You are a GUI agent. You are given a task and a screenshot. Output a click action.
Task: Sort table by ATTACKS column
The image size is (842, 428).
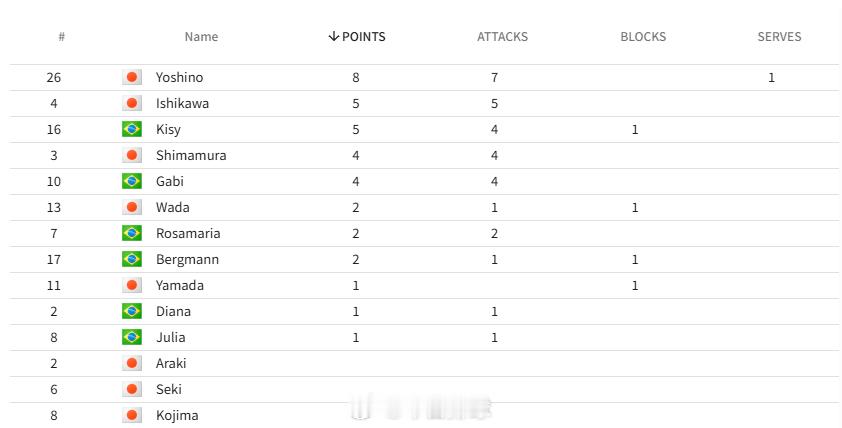[502, 37]
